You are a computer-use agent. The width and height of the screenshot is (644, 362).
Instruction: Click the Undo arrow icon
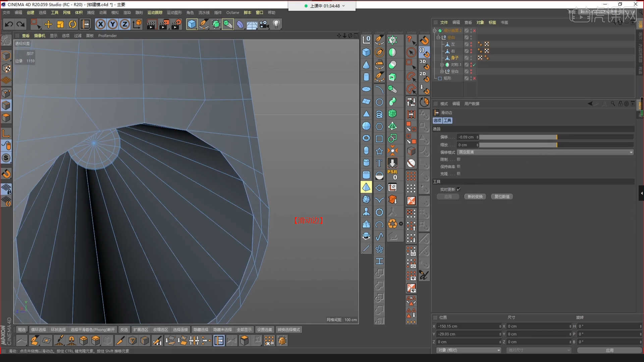tap(9, 24)
